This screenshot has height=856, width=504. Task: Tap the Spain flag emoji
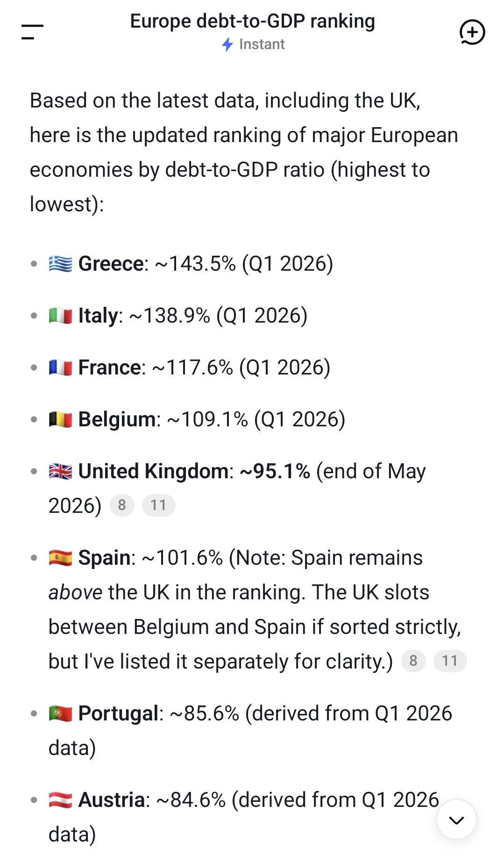(x=60, y=558)
